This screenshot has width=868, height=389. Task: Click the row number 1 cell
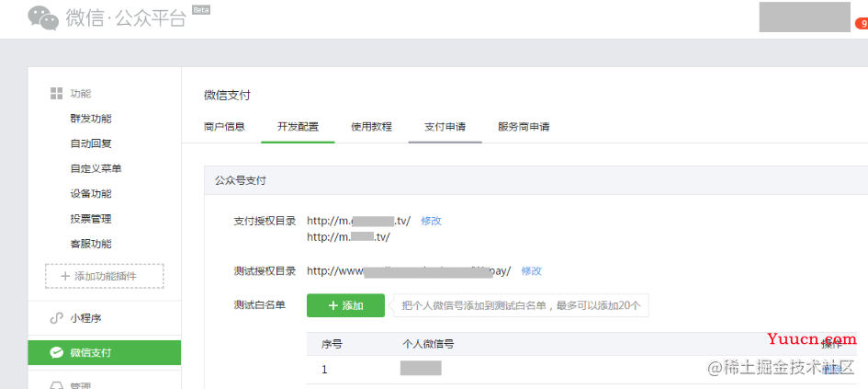pyautogui.click(x=324, y=369)
